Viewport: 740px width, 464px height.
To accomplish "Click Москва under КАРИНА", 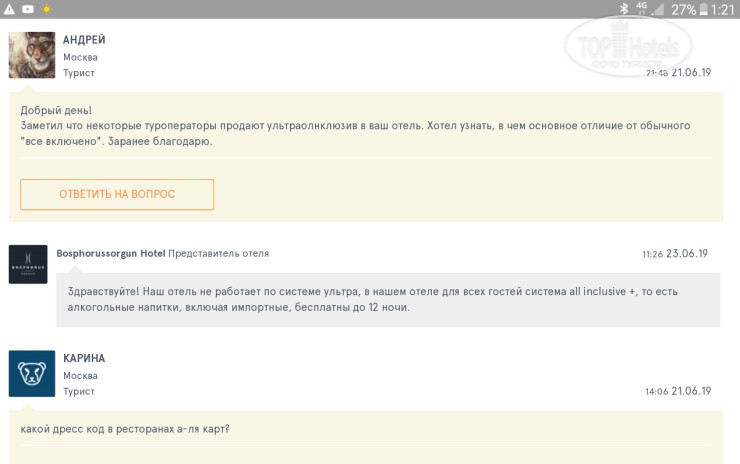I will point(81,376).
